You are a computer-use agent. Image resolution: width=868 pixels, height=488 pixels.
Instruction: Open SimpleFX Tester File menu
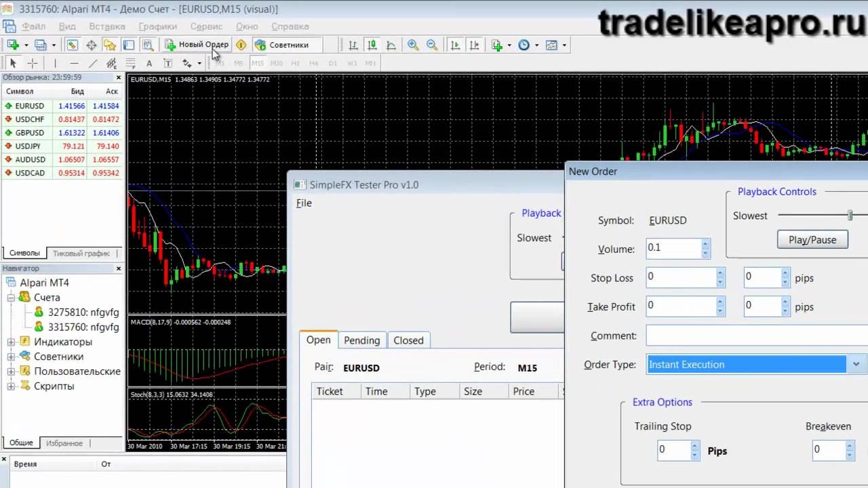(304, 203)
